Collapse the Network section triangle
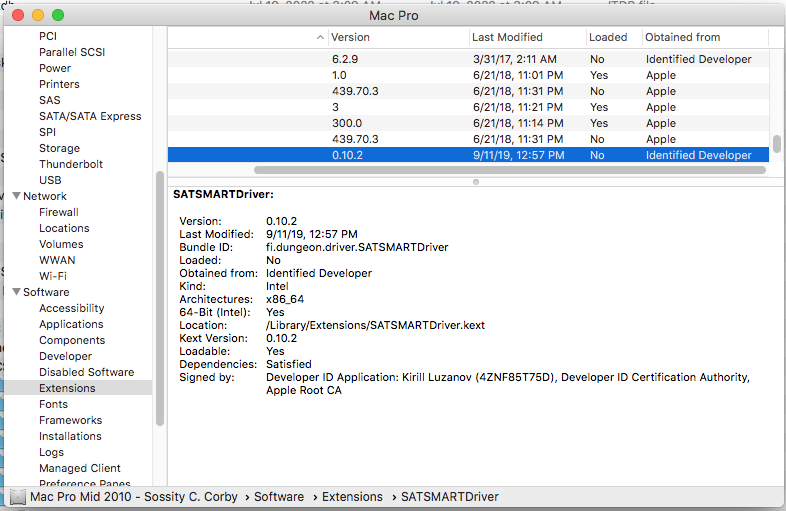786x511 pixels. [17, 196]
